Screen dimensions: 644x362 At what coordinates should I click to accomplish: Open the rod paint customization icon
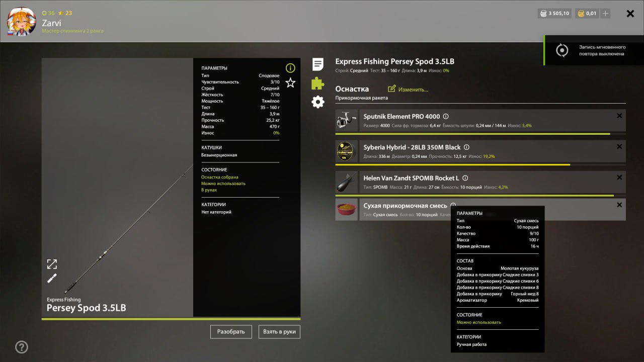pos(52,279)
